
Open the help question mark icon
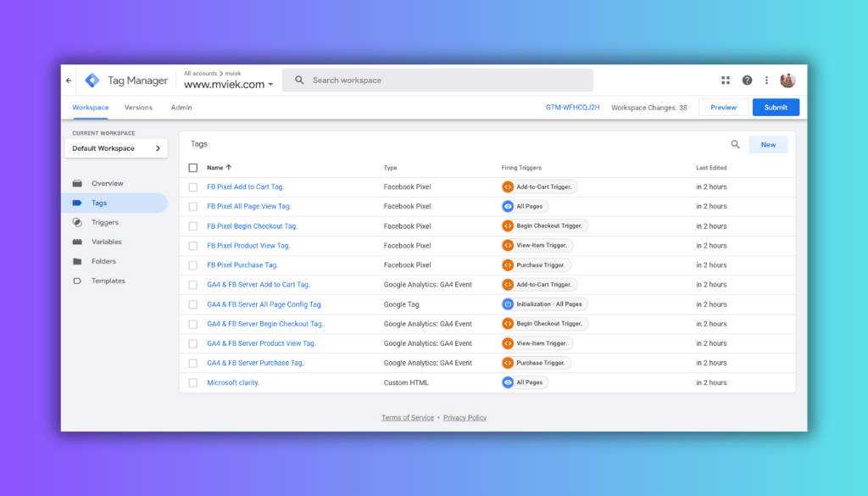click(x=747, y=81)
